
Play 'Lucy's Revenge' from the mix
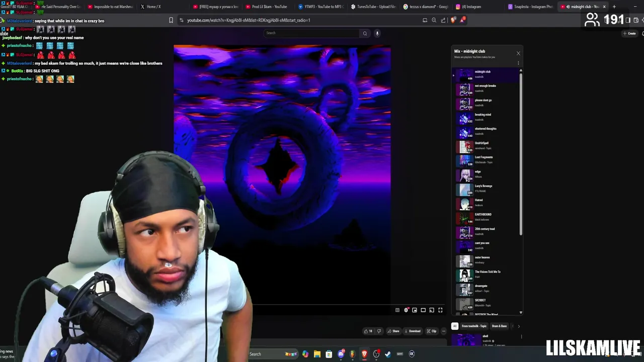tap(486, 189)
